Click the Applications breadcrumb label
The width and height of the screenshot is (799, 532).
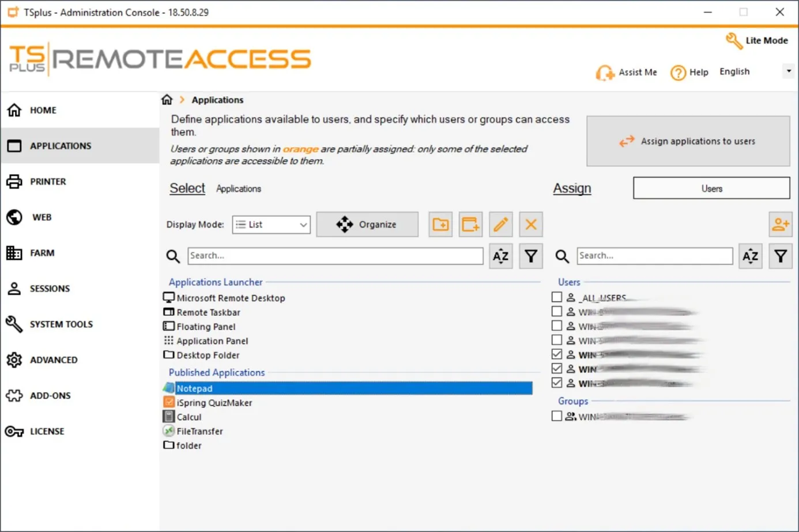point(217,100)
